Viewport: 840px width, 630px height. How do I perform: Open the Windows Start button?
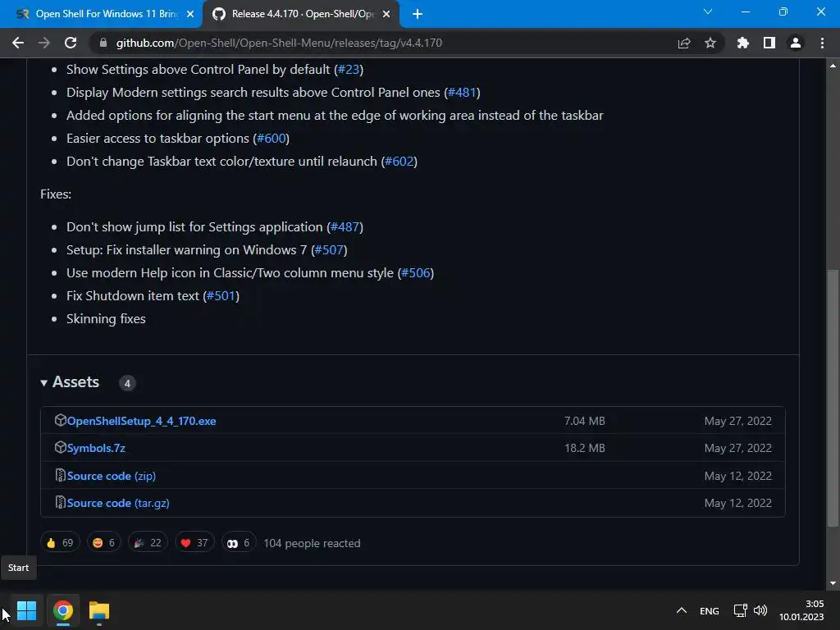(27, 610)
